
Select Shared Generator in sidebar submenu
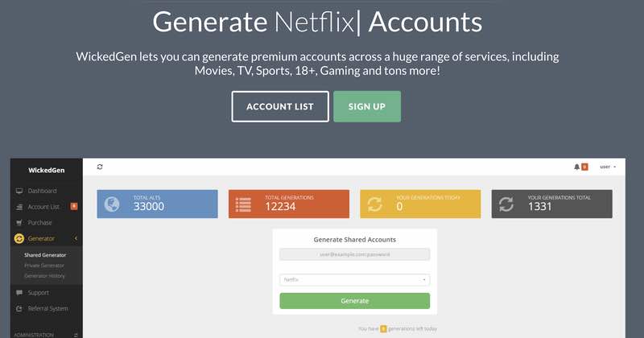click(x=45, y=255)
